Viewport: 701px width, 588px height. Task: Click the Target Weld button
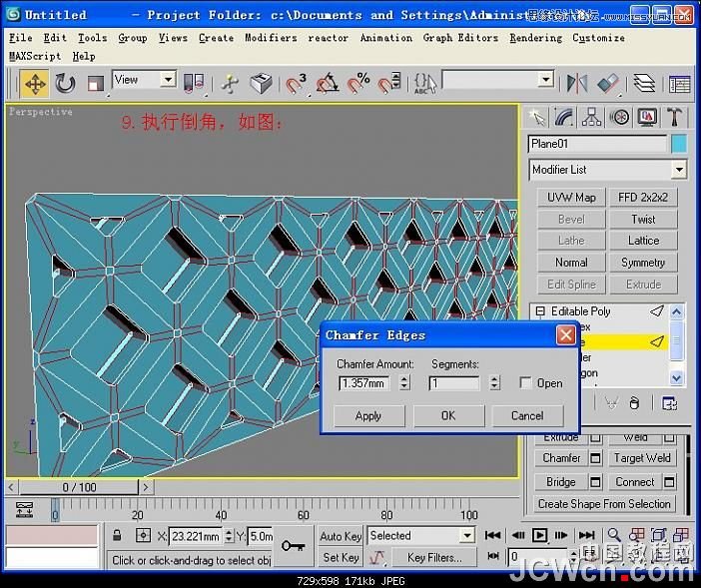642,458
